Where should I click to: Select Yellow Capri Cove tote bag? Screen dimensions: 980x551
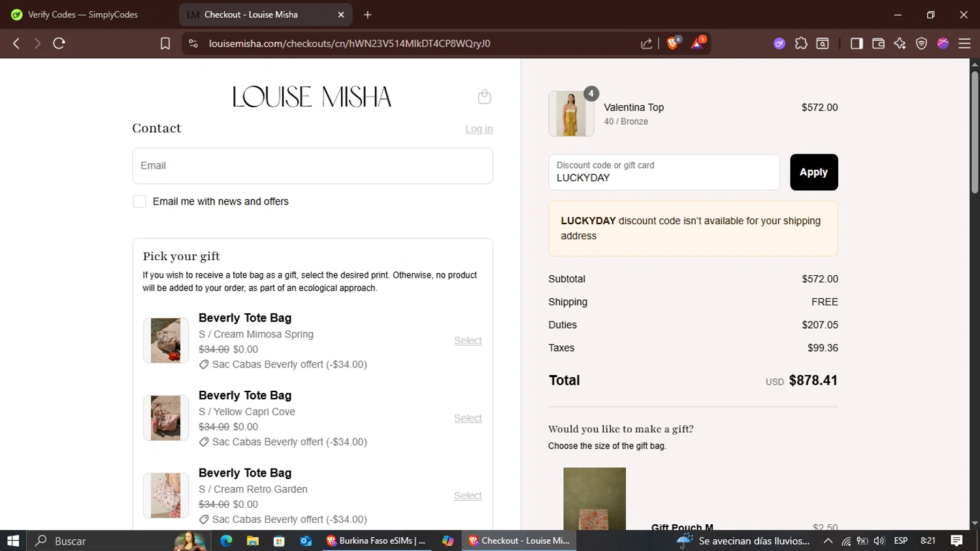[x=468, y=418]
